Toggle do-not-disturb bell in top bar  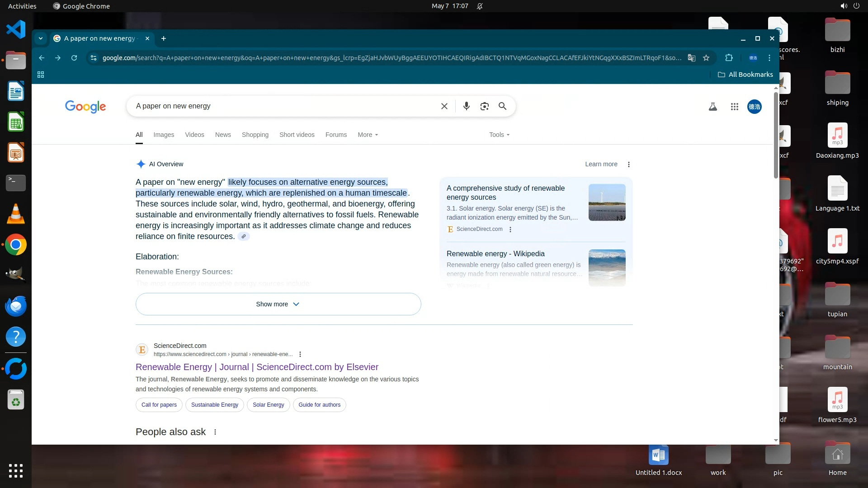pos(480,6)
